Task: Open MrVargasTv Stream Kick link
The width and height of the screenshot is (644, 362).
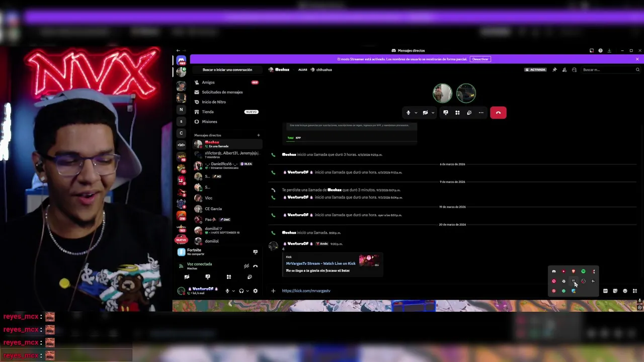Action: 320,263
